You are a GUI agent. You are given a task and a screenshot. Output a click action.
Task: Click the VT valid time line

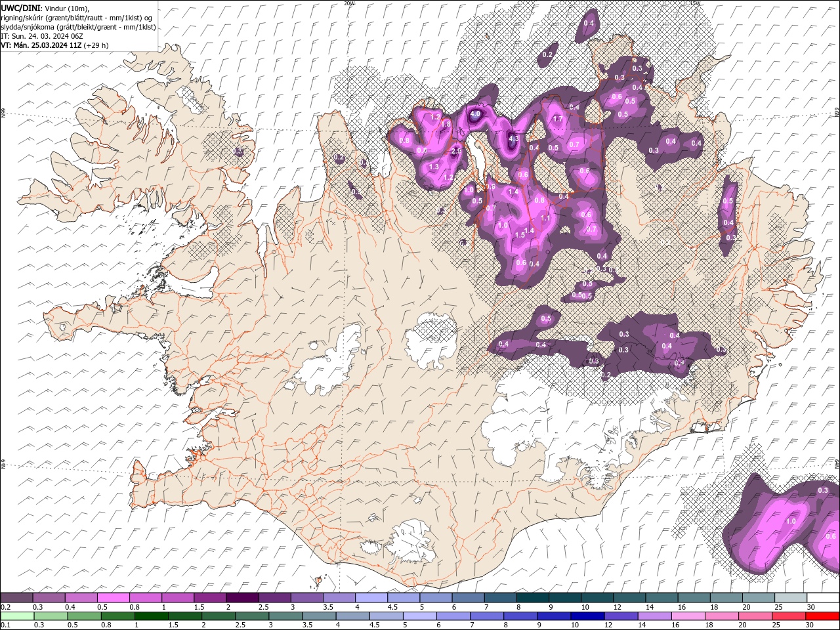(x=54, y=45)
